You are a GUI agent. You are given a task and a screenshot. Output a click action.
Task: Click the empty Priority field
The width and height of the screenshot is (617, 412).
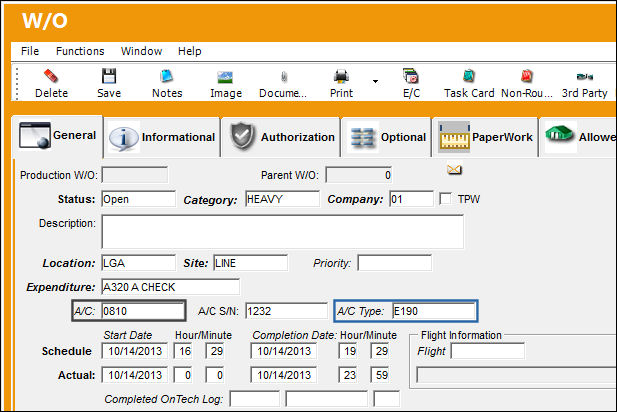[395, 263]
